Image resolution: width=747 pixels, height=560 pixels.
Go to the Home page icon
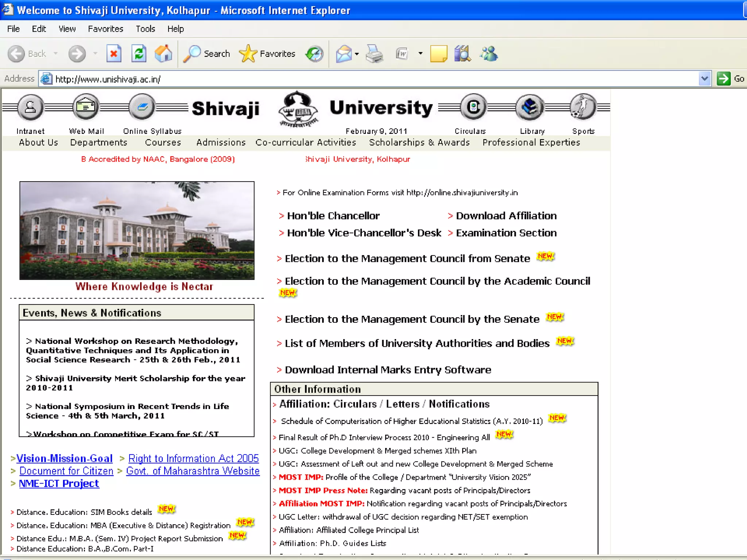click(x=163, y=54)
